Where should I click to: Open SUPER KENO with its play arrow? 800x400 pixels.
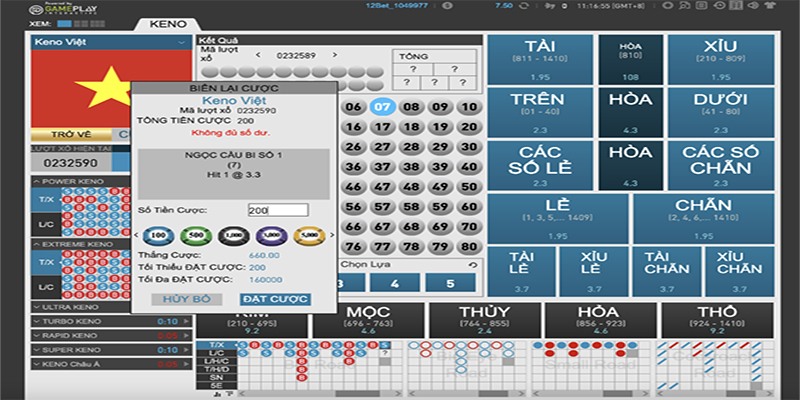tap(186, 350)
